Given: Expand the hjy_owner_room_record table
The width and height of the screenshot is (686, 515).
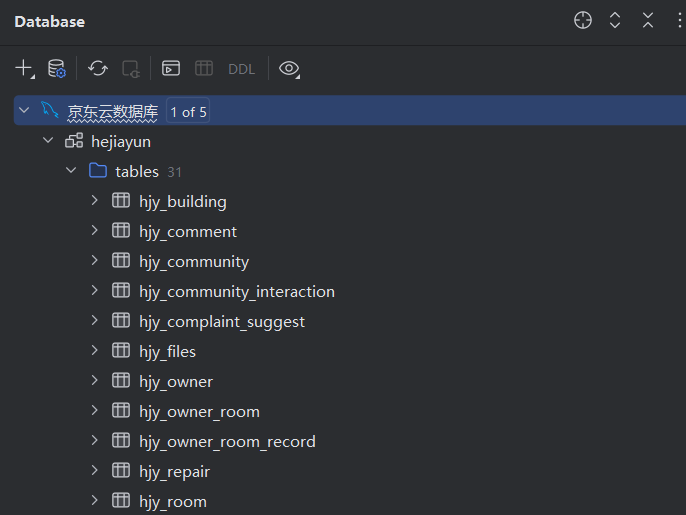Looking at the screenshot, I should (94, 440).
